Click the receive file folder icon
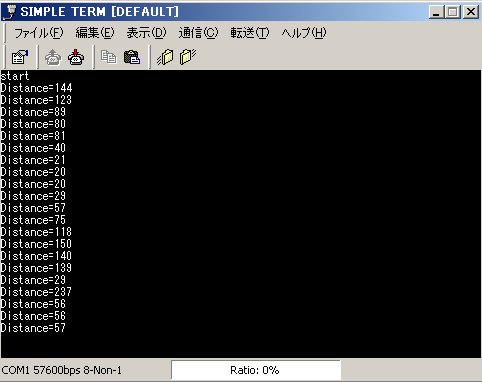This screenshot has height=382, width=482. 188,57
